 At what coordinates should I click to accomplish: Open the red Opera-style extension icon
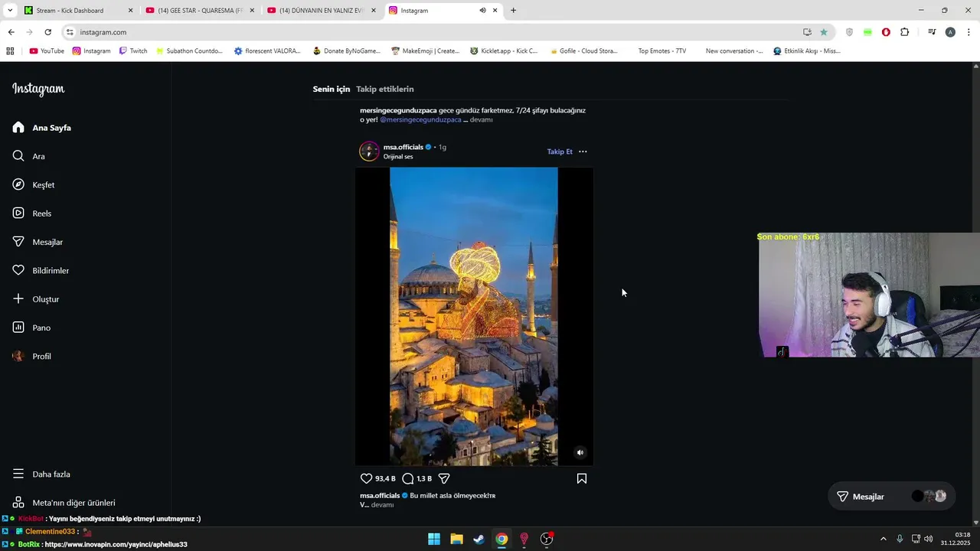pyautogui.click(x=886, y=32)
